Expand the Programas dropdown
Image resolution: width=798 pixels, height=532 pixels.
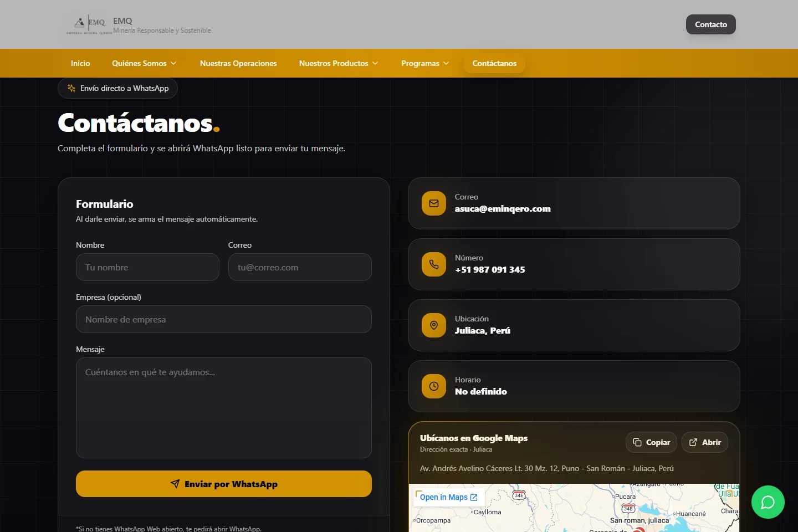click(x=425, y=63)
